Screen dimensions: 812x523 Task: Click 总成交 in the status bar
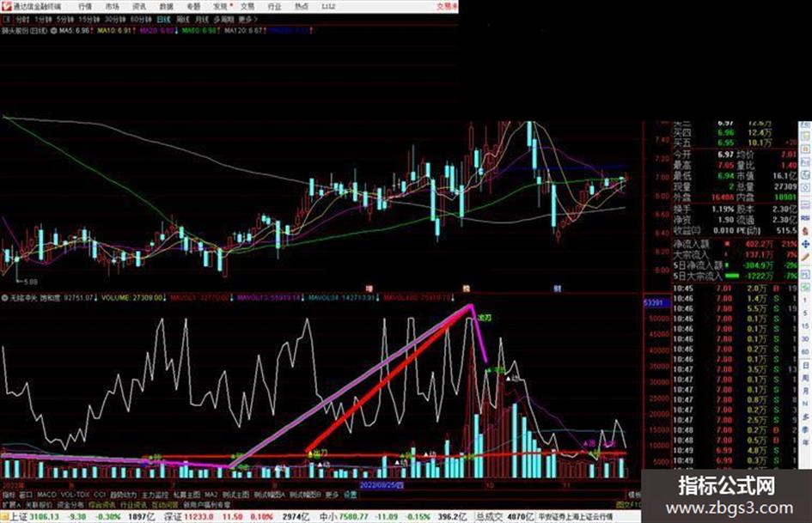pyautogui.click(x=490, y=517)
